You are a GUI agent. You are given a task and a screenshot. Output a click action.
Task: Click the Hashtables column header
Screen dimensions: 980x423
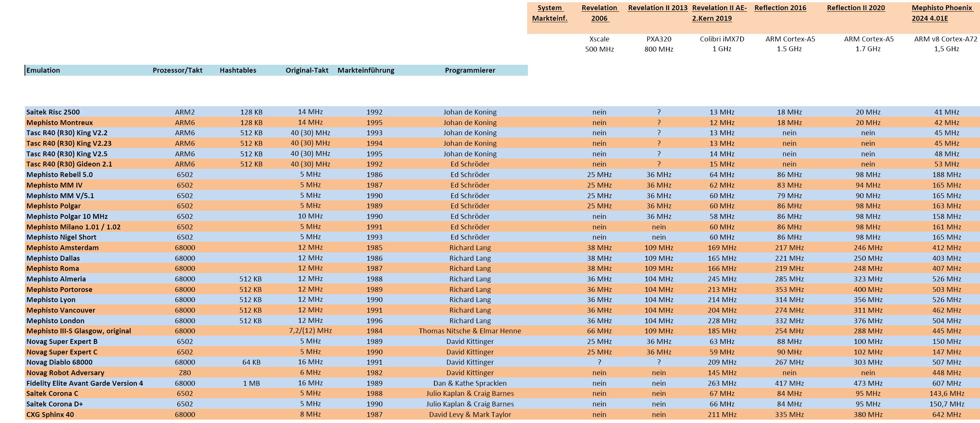238,70
